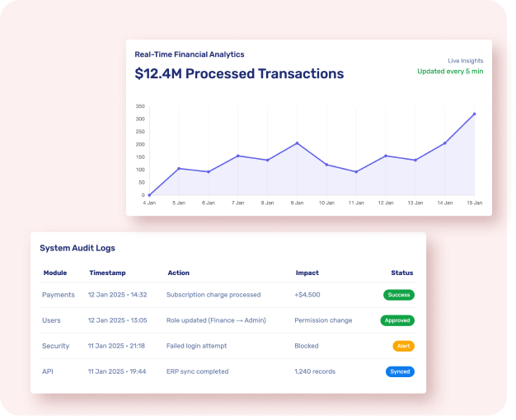The width and height of the screenshot is (516, 420).
Task: Click the Module column header
Action: pyautogui.click(x=54, y=273)
